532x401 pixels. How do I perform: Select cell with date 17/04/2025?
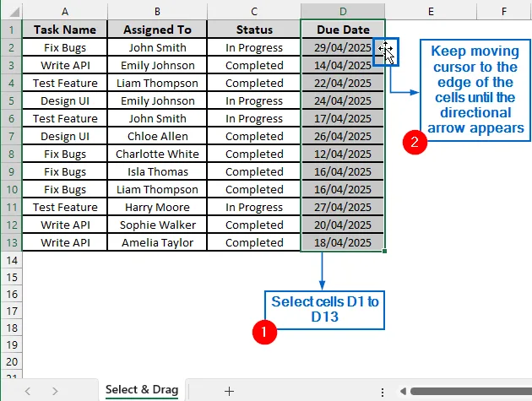click(x=343, y=118)
